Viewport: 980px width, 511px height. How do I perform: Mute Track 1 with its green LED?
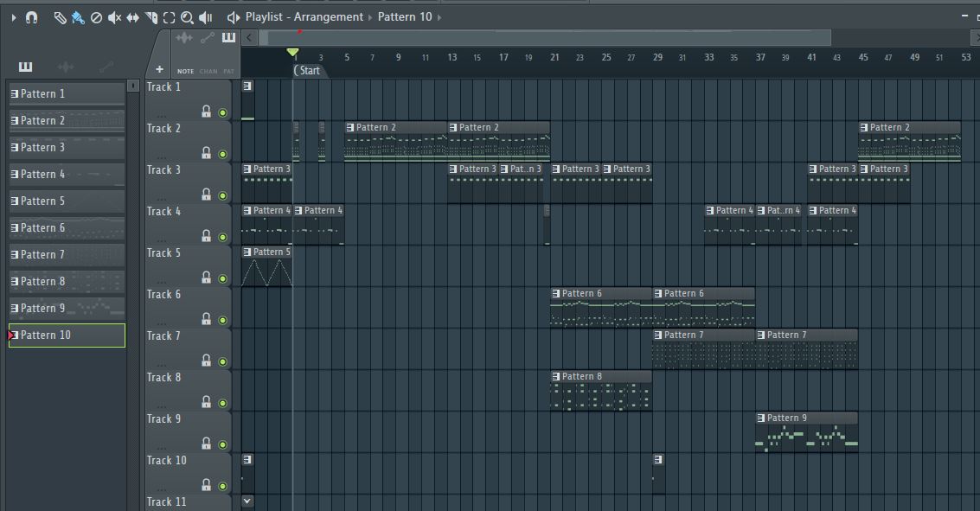(x=222, y=113)
